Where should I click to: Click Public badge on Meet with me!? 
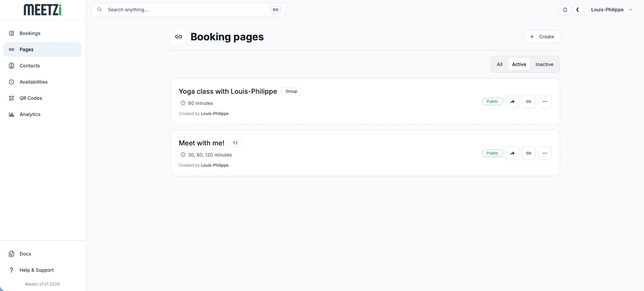[x=492, y=153]
